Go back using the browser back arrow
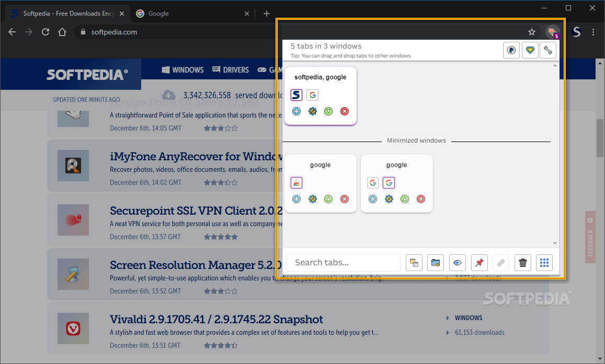 click(x=12, y=32)
